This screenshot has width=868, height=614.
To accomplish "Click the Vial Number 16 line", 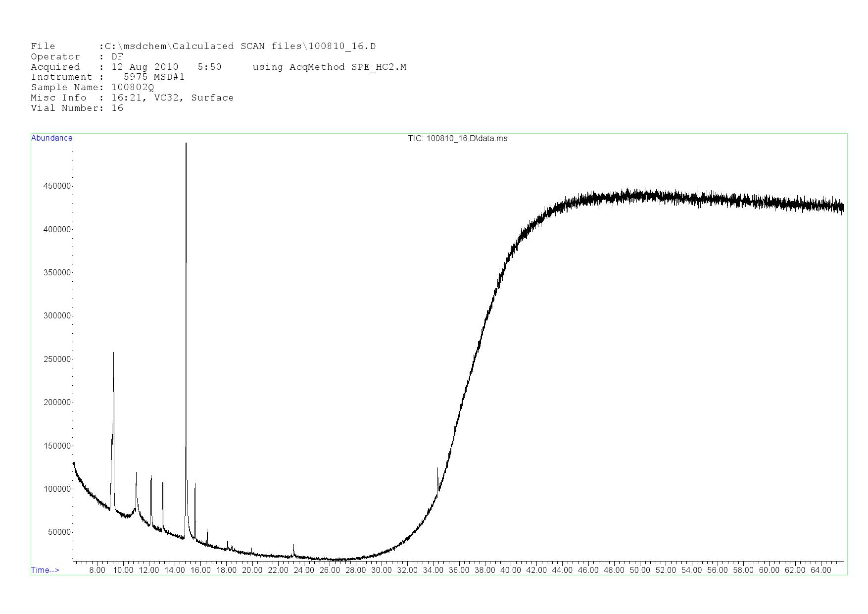I will coord(77,108).
